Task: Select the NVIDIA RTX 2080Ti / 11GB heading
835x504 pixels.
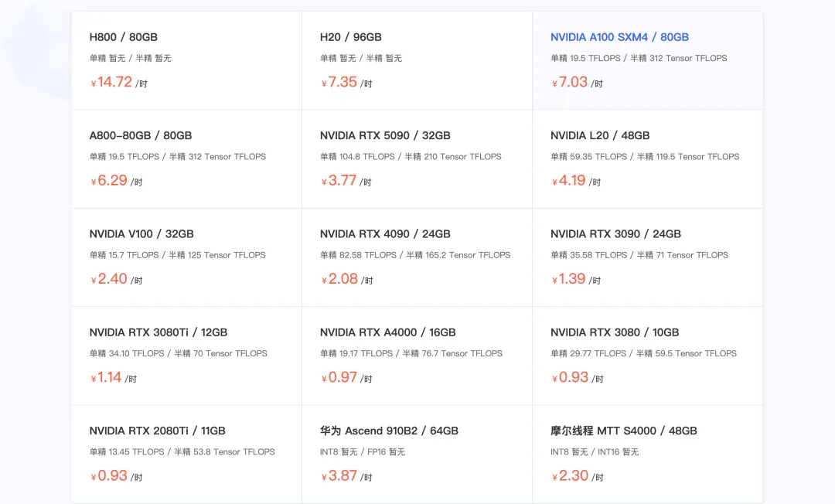Action: point(157,431)
